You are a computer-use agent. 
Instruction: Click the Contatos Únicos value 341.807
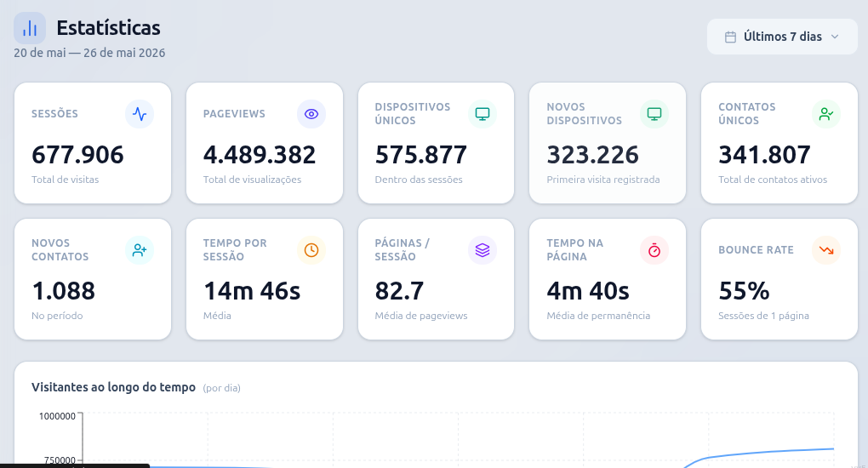point(764,155)
